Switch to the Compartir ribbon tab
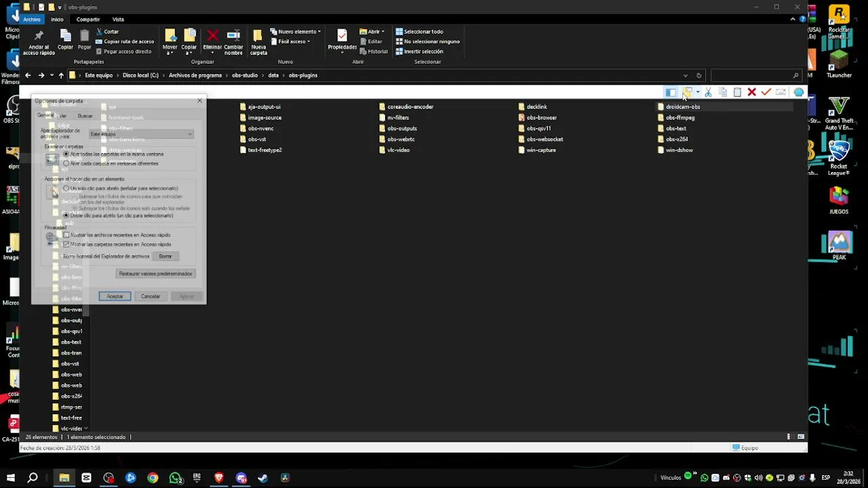The width and height of the screenshot is (868, 488). [x=88, y=19]
